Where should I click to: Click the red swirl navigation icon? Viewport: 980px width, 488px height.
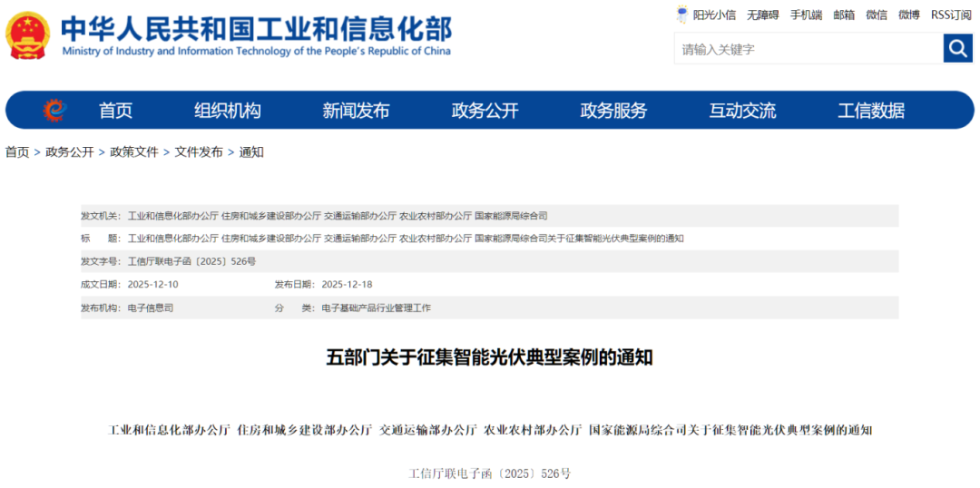[54, 111]
